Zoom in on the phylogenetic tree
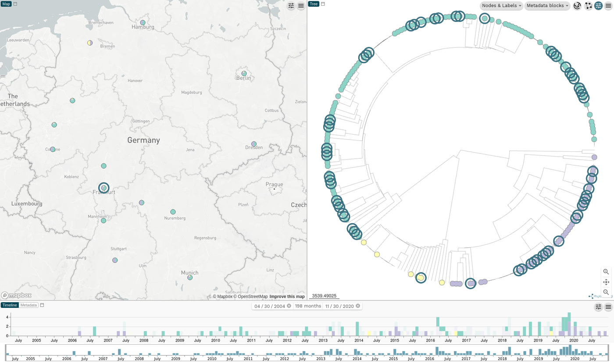Screen dimensions: 614x364 tap(606, 272)
